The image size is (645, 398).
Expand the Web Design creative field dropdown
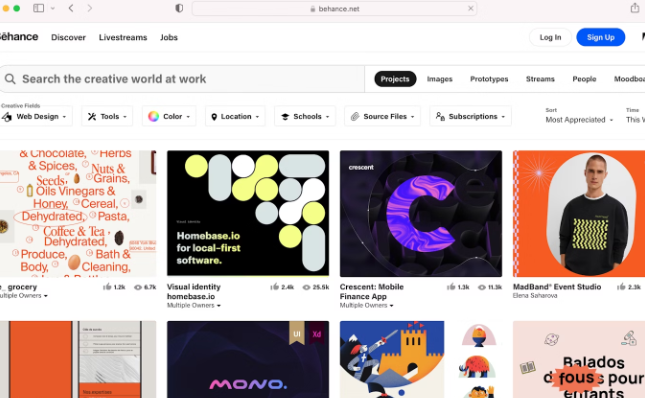coord(36,116)
